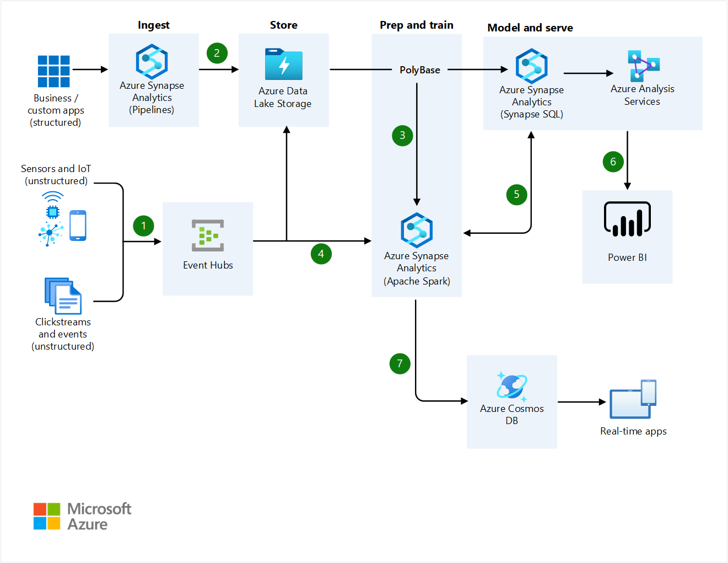Click the blue grid Business apps icon
Viewport: 728px width, 563px height.
pyautogui.click(x=53, y=72)
